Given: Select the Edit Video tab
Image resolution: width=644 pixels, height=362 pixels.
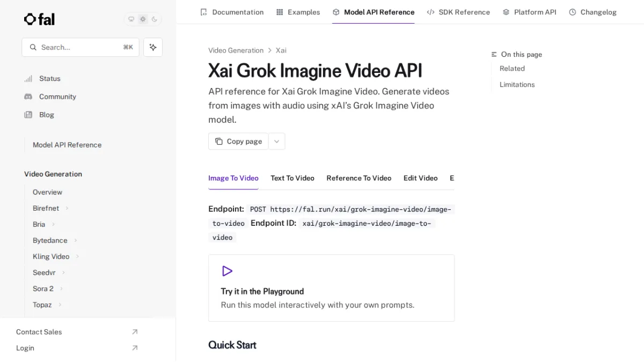Looking at the screenshot, I should pyautogui.click(x=421, y=178).
